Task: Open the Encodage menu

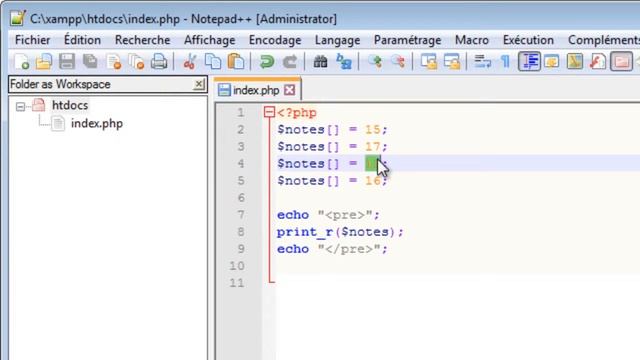Action: [x=275, y=40]
